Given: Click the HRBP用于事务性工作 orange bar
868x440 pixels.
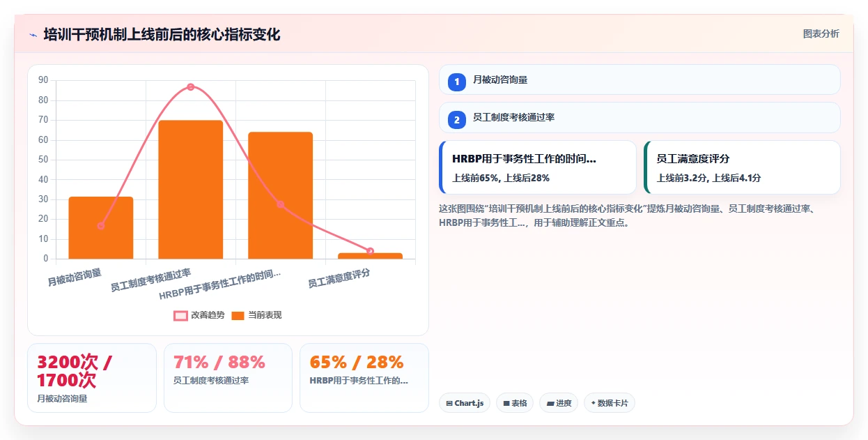Looking at the screenshot, I should click(x=280, y=196).
